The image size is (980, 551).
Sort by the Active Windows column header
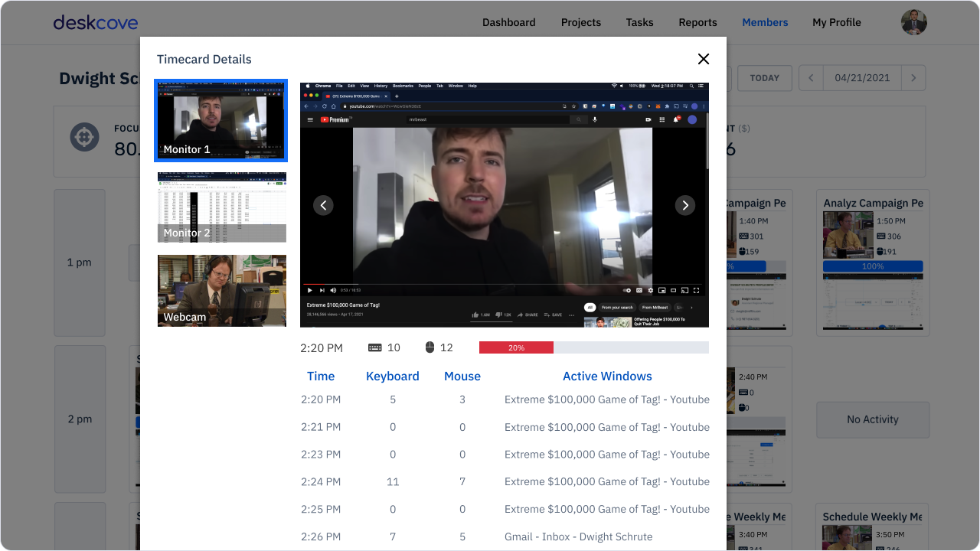click(x=607, y=376)
